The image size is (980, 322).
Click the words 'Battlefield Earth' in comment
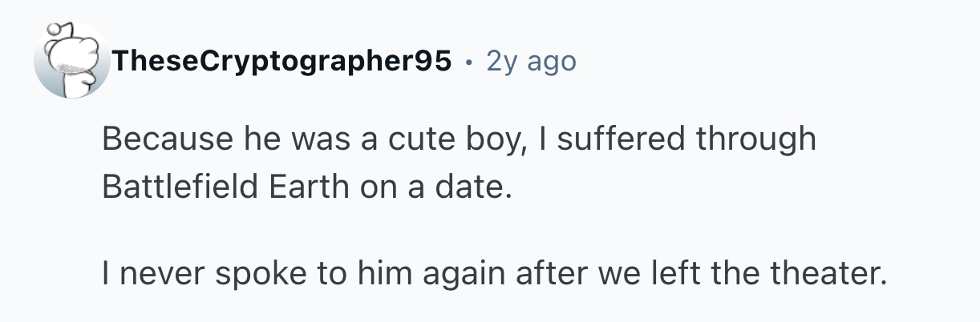[x=225, y=187]
